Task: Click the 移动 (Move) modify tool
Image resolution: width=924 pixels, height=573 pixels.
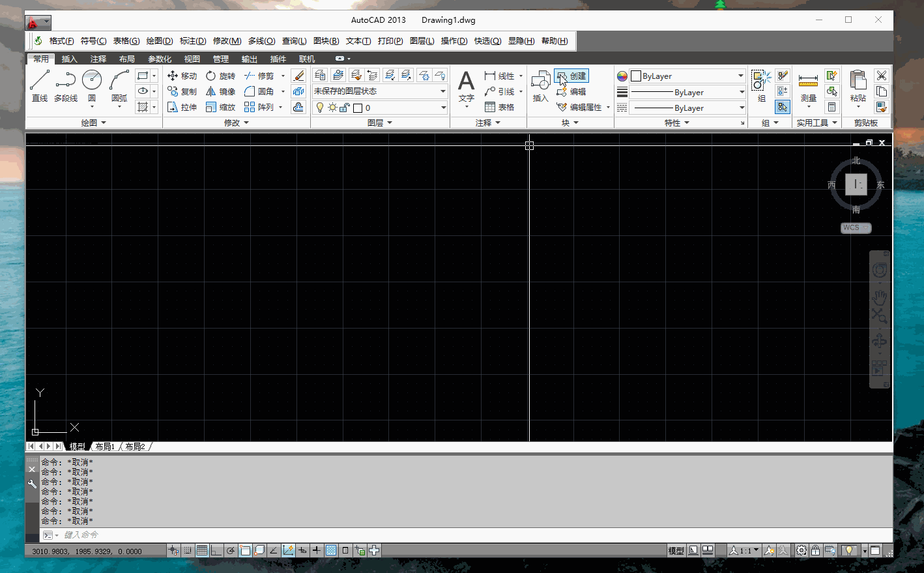Action: 182,76
